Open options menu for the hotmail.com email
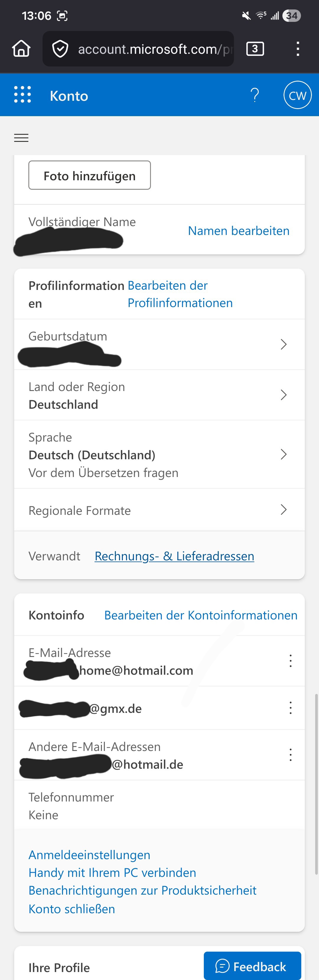 (290, 661)
